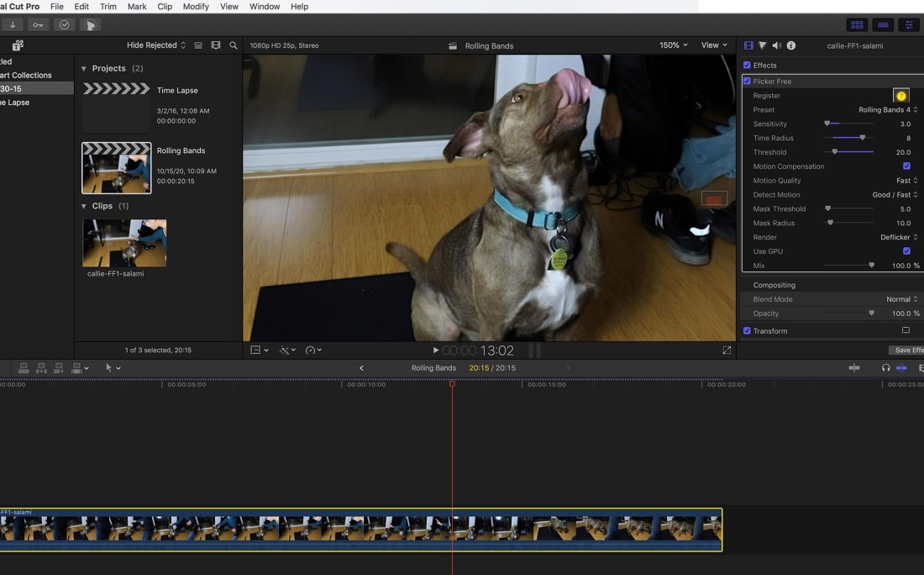This screenshot has width=924, height=575.
Task: Open the viewer zoom 150% dropdown
Action: [x=674, y=45]
